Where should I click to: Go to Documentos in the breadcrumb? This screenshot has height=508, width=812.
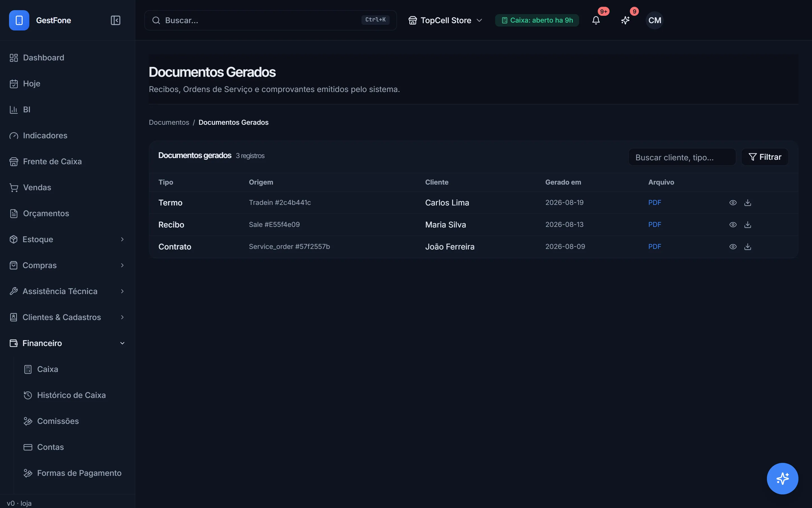(x=169, y=122)
